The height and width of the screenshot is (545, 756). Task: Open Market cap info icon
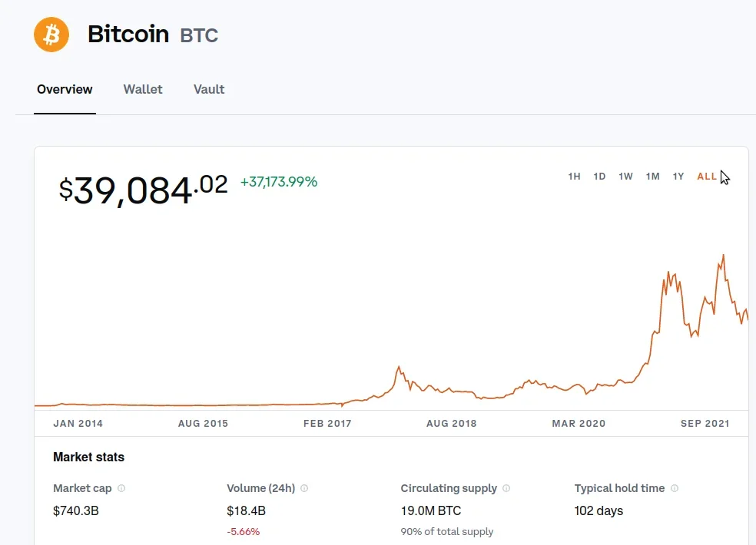pos(121,488)
